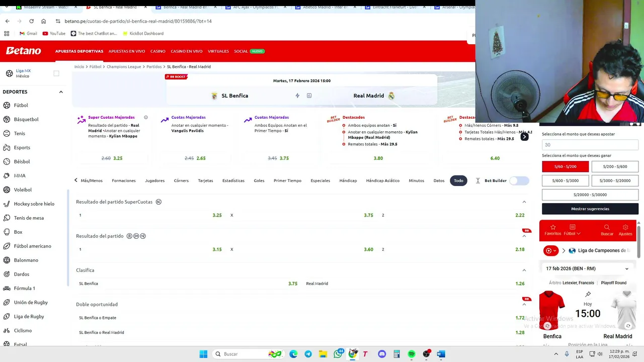The image size is (644, 362).
Task: Click the Fútbol sidebar icon
Action: point(7,105)
